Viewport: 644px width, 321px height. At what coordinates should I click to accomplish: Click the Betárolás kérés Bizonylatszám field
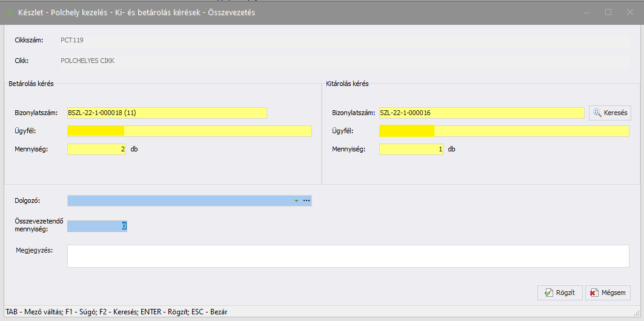(167, 113)
